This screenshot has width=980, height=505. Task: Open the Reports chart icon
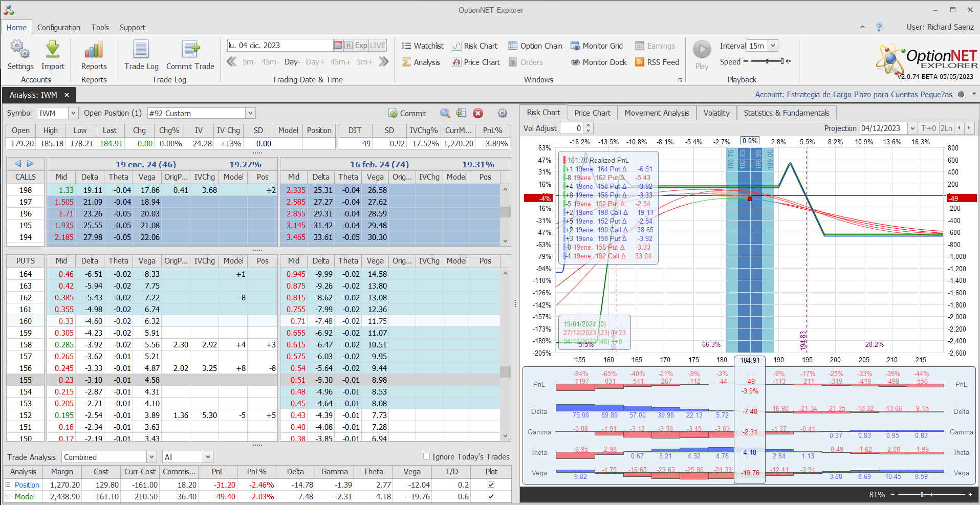(x=94, y=50)
